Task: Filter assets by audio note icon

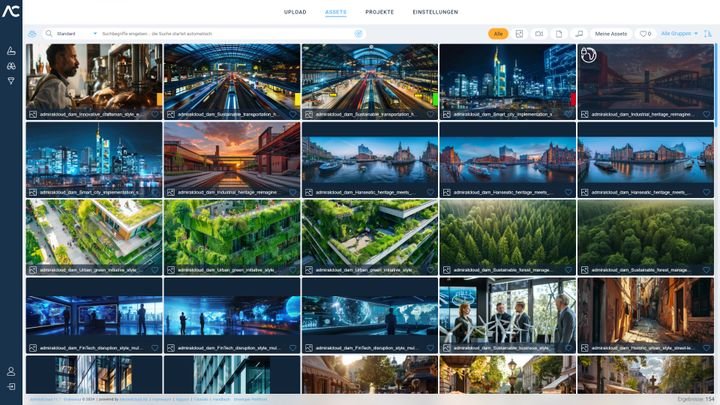Action: 579,34
